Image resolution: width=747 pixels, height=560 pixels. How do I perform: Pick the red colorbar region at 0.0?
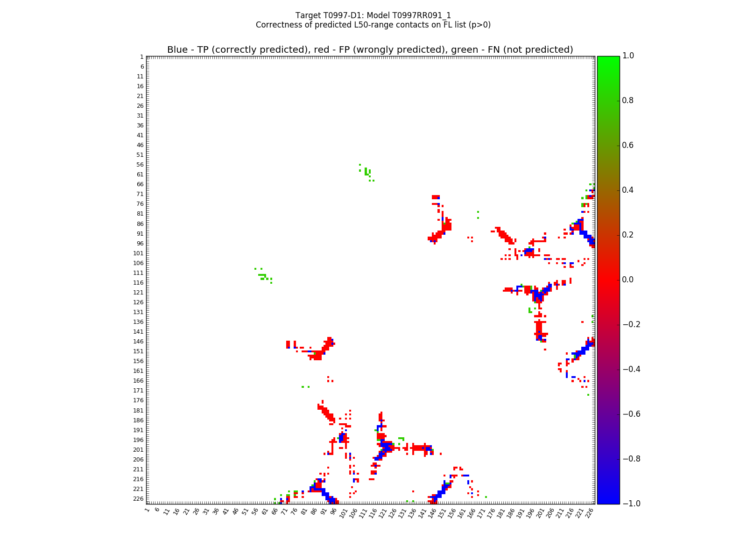(608, 280)
